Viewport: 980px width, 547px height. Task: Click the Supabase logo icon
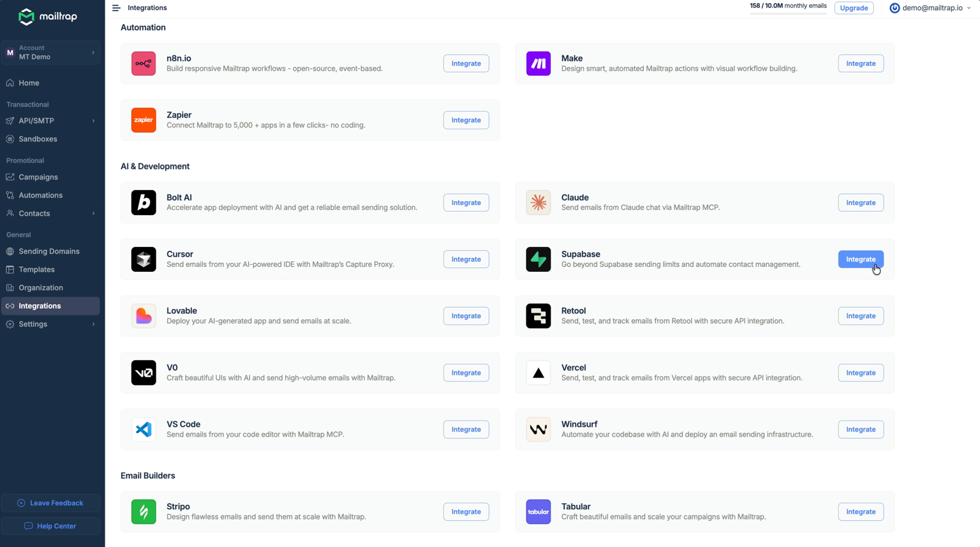538,259
